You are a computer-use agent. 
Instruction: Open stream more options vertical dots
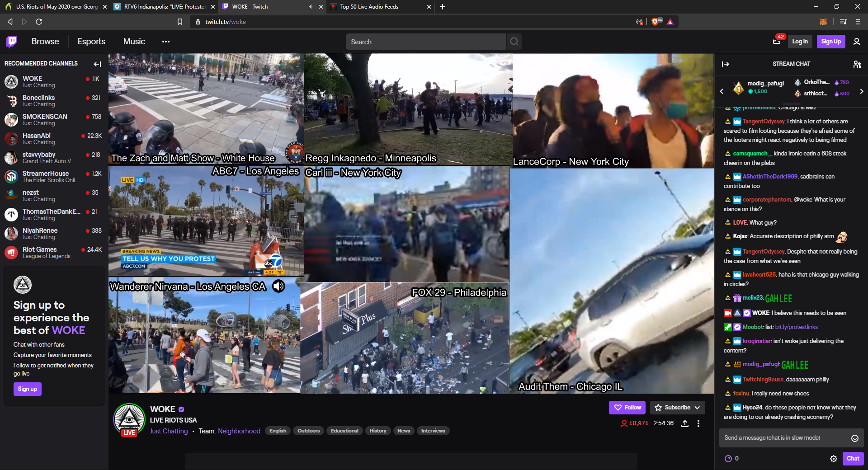698,423
